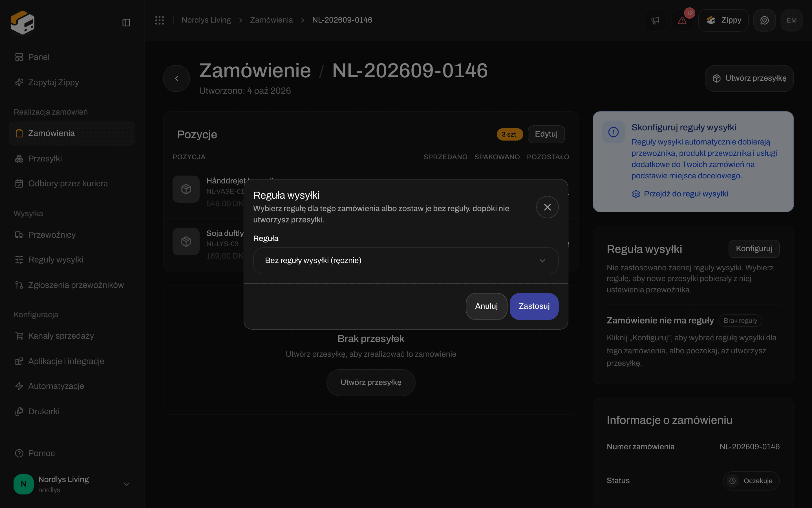Open Zapytaj Zippy in sidebar

point(72,82)
